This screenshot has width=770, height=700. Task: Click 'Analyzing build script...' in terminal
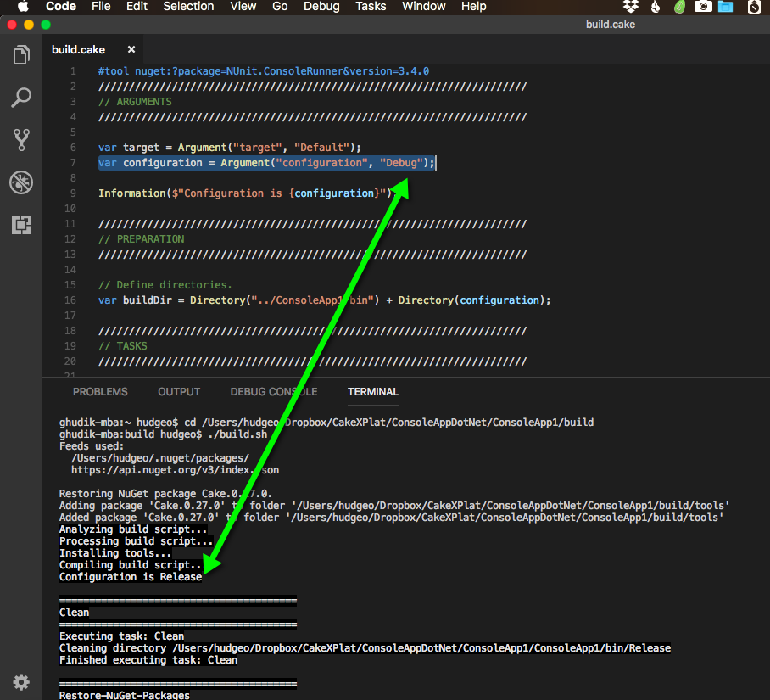133,529
